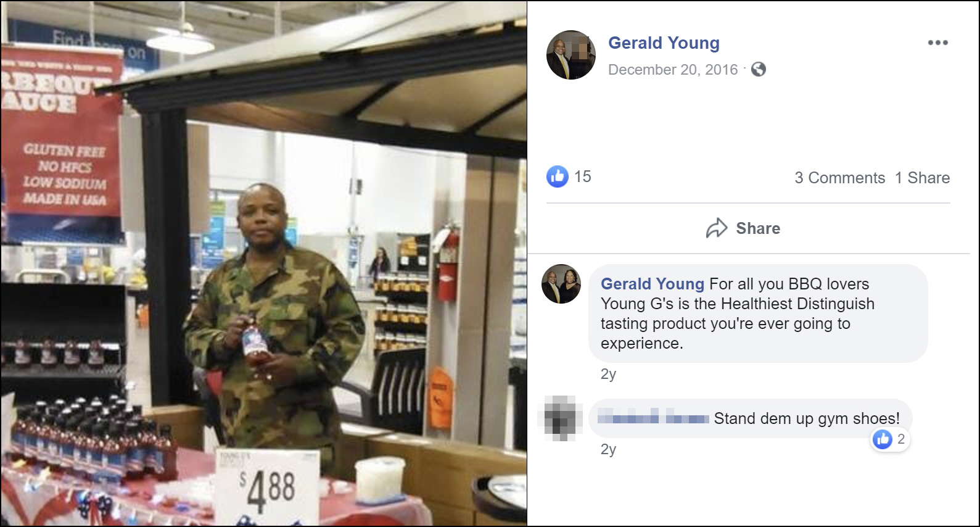980x527 pixels.
Task: Click Gerald Young name in the comment
Action: click(x=653, y=284)
